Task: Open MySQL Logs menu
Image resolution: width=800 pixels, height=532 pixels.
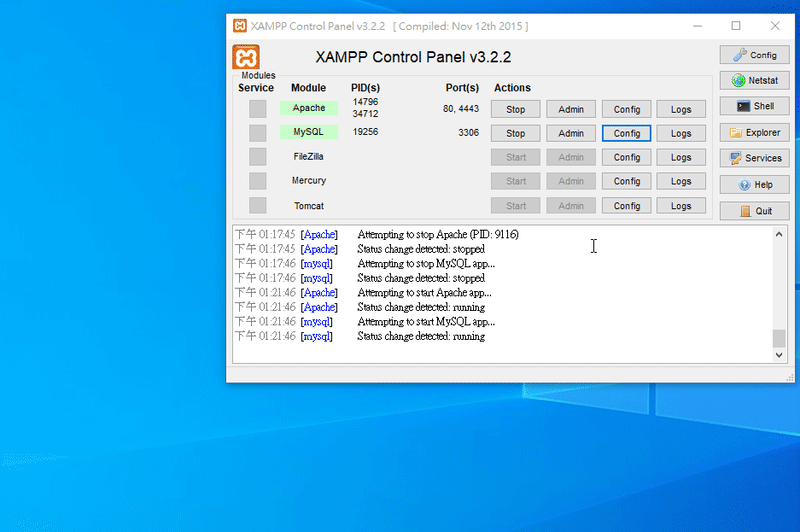Action: coord(681,133)
